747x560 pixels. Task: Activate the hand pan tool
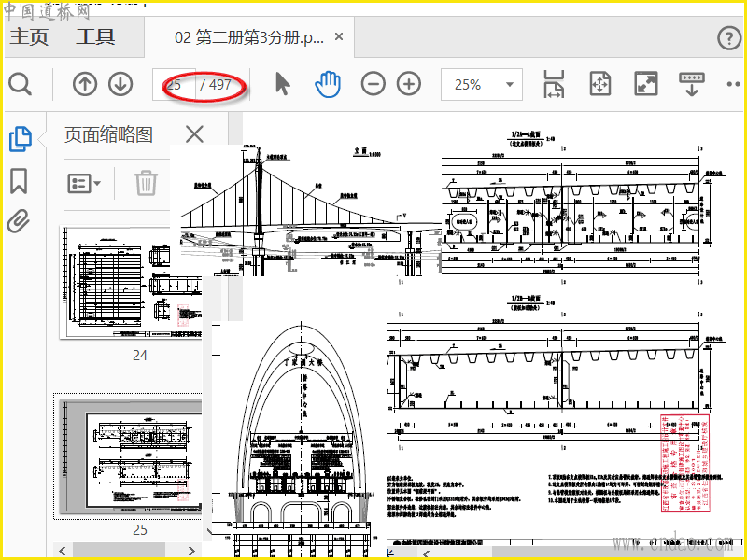click(328, 84)
